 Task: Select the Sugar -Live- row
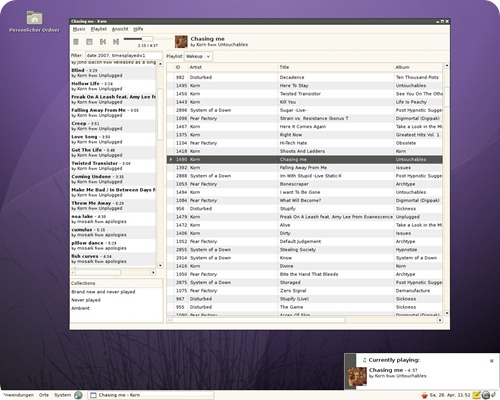[305, 110]
